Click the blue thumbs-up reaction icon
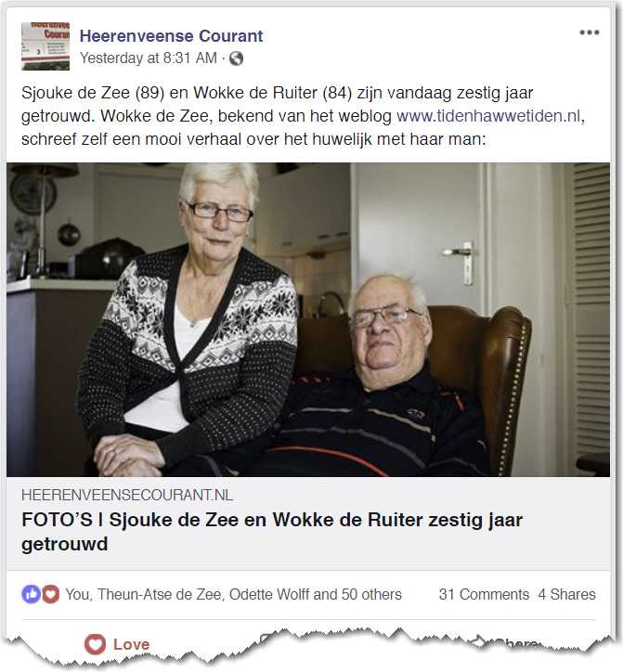The width and height of the screenshot is (623, 672). point(31,594)
